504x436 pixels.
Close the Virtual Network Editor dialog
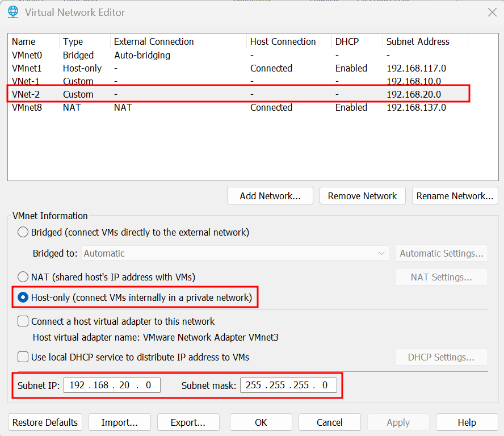click(x=492, y=12)
